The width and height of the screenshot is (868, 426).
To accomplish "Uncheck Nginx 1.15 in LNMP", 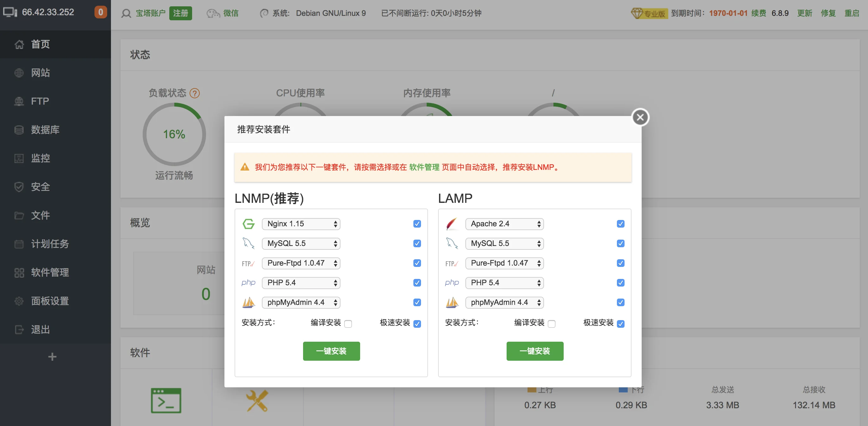I will pos(417,224).
